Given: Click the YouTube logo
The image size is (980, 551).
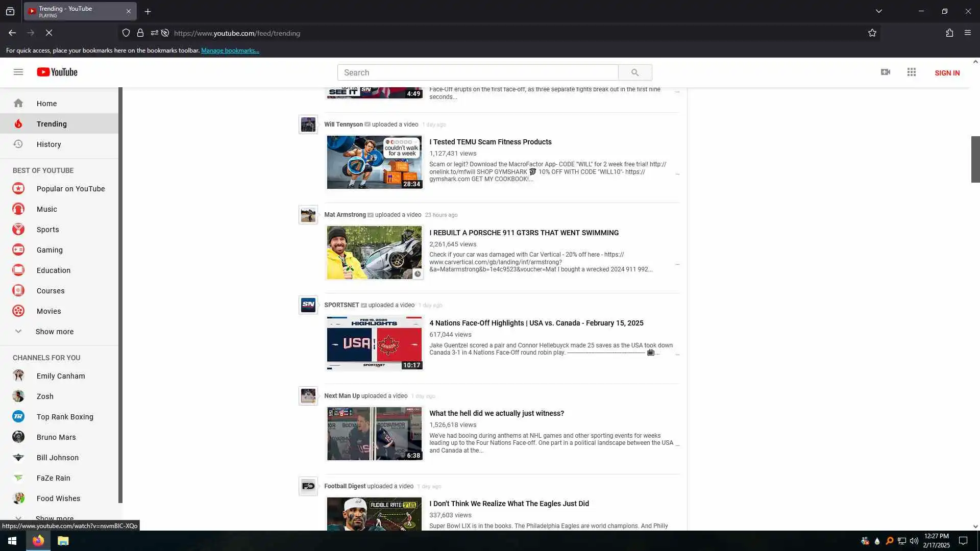Looking at the screenshot, I should pyautogui.click(x=57, y=72).
